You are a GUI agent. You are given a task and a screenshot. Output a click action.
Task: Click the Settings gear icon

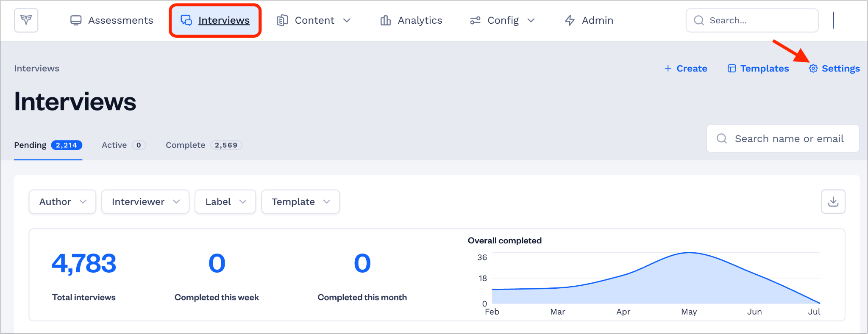coord(813,69)
